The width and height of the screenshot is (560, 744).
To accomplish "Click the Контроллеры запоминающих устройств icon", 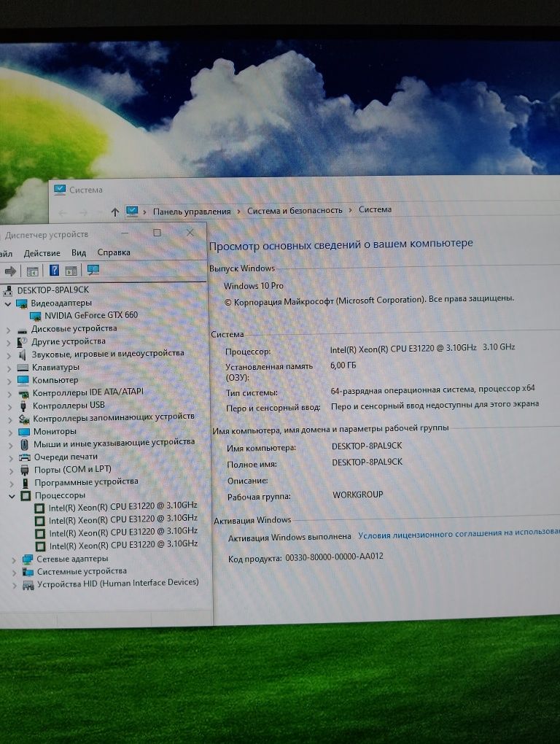I will (x=24, y=419).
